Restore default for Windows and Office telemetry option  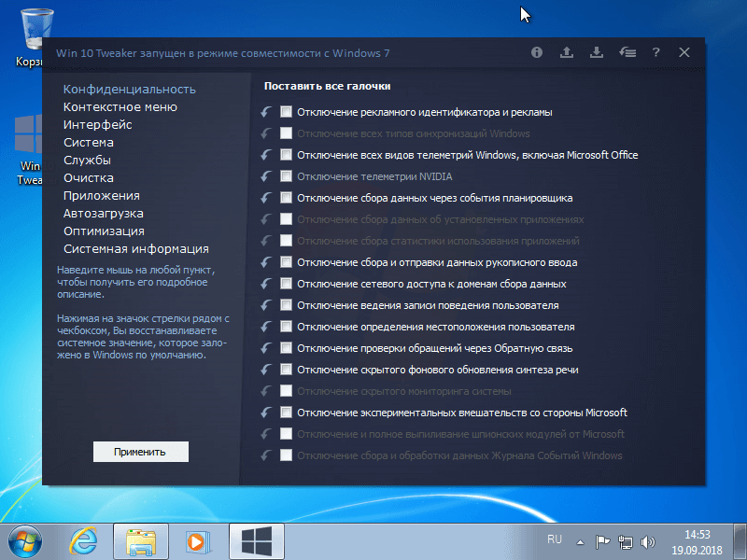coord(266,155)
